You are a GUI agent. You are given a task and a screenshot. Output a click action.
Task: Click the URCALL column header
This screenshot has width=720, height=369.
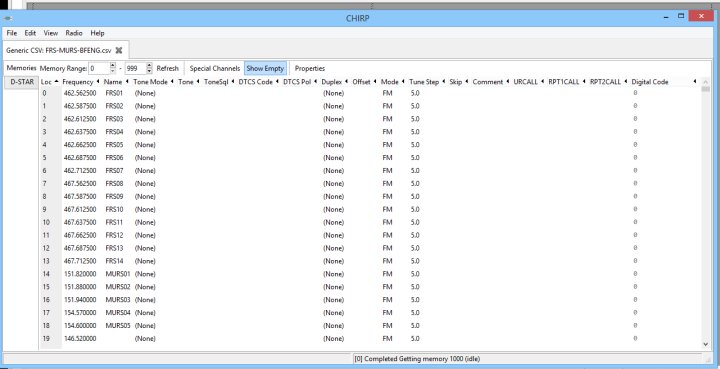tap(529, 82)
